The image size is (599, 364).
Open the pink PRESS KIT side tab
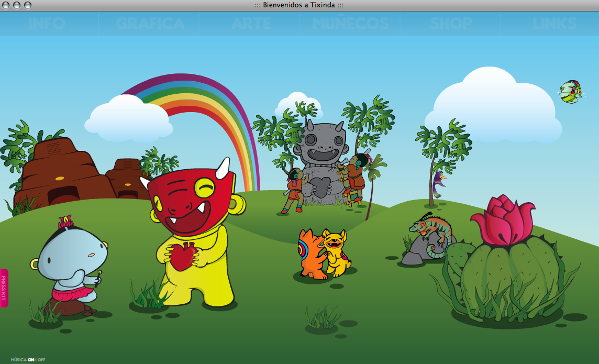(x=4, y=288)
